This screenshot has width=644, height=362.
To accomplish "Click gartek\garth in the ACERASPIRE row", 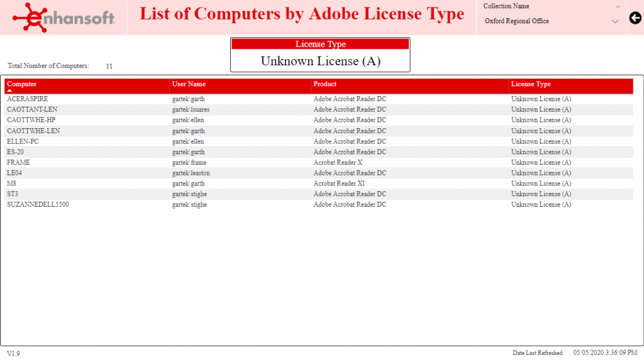I will tap(188, 99).
